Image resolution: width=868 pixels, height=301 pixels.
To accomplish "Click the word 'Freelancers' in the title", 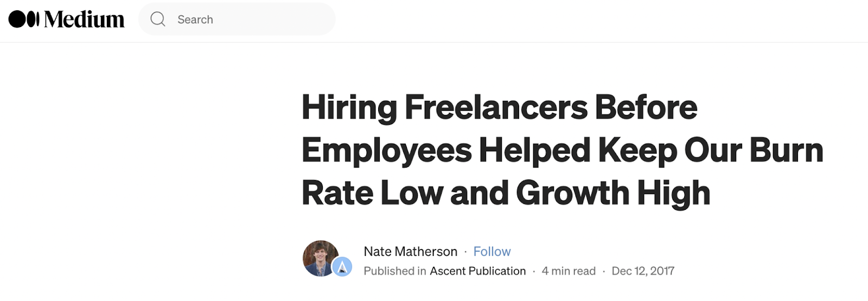I will tap(496, 107).
